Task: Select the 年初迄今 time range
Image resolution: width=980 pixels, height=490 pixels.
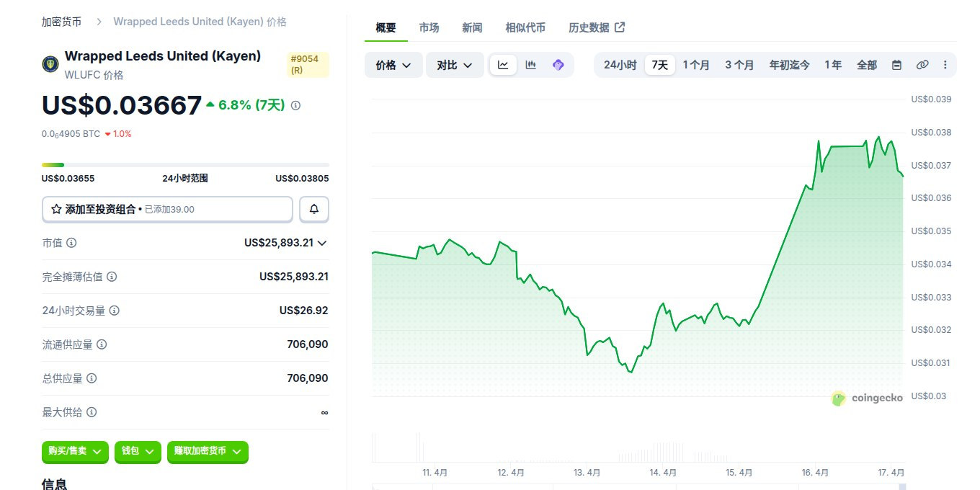Action: click(x=789, y=65)
